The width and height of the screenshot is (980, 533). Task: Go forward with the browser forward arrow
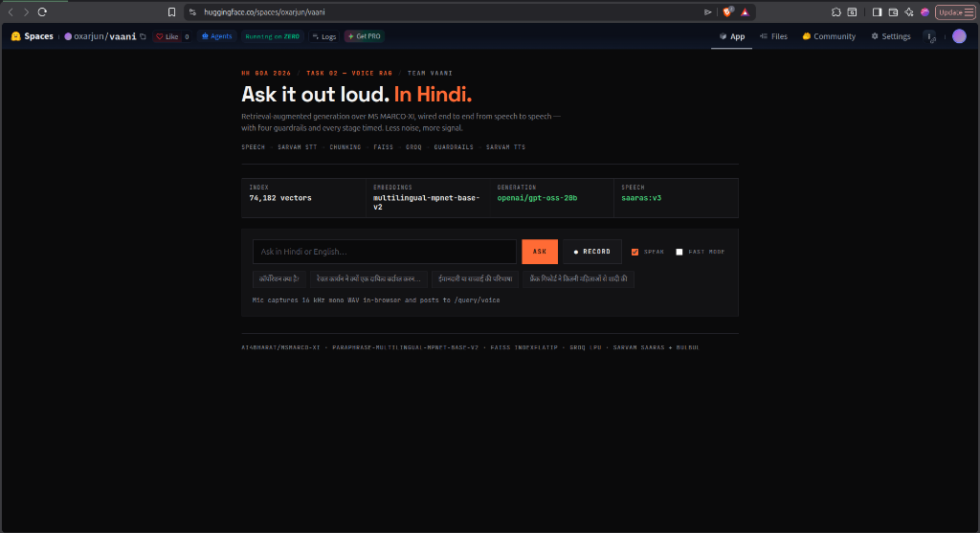[x=26, y=11]
